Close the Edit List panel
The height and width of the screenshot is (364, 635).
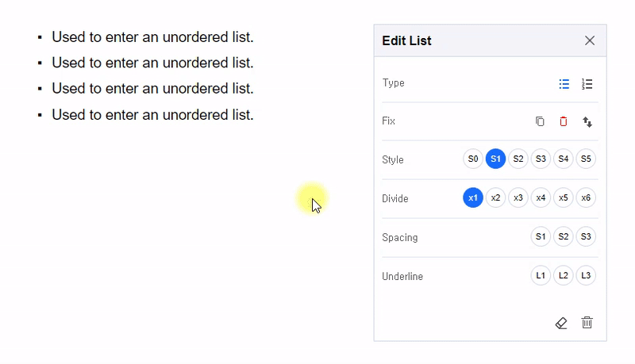click(590, 40)
